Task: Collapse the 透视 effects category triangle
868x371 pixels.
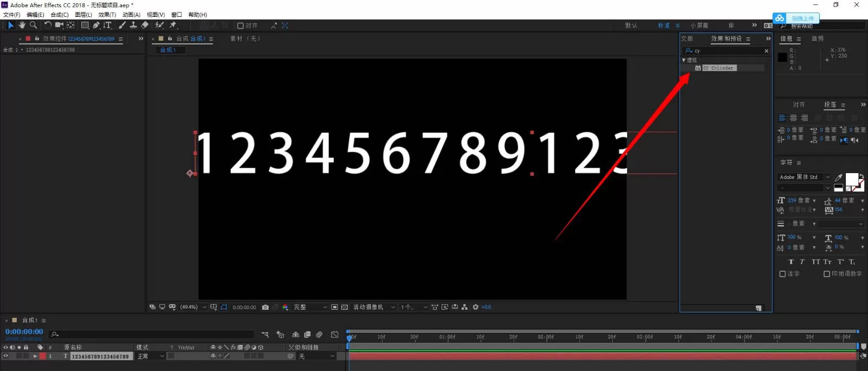Action: (684, 60)
